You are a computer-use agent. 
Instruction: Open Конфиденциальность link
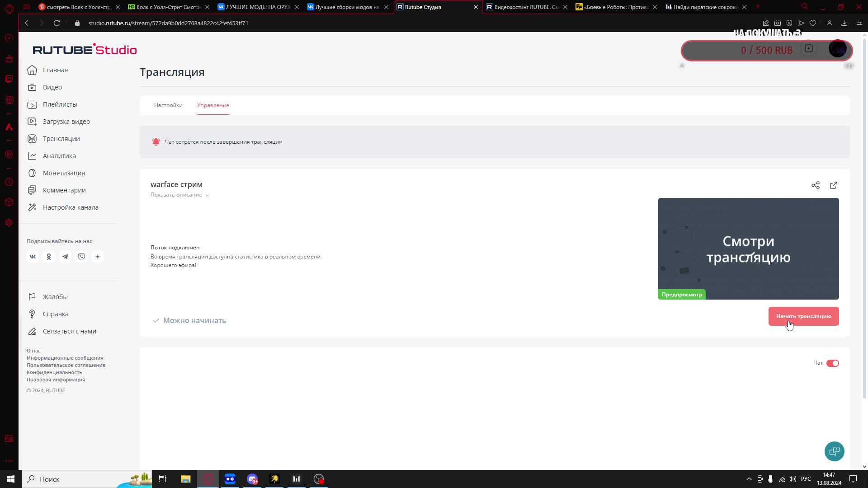(x=54, y=372)
